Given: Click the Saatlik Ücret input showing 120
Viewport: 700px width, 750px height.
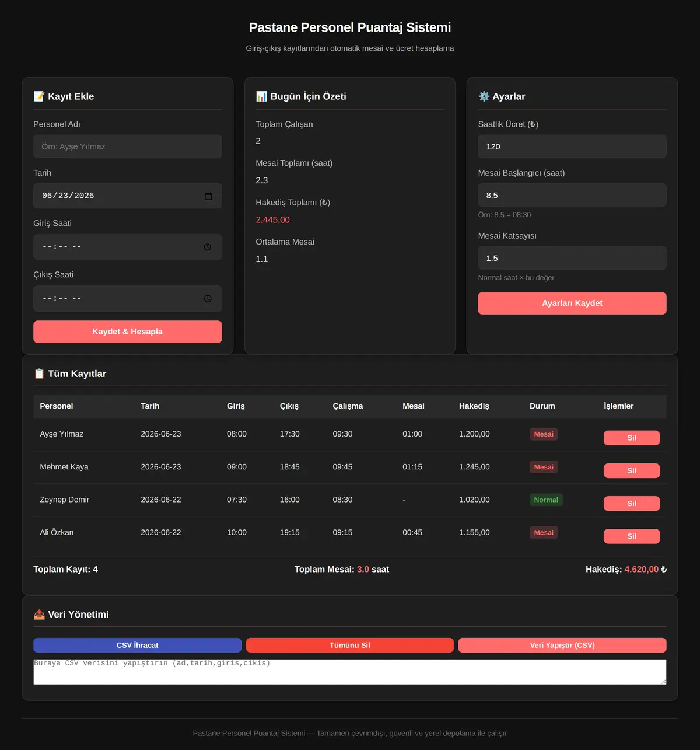Looking at the screenshot, I should pos(572,146).
